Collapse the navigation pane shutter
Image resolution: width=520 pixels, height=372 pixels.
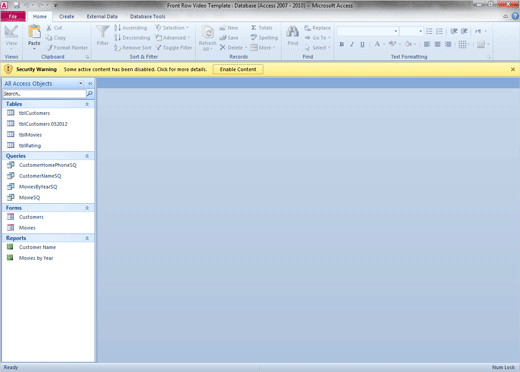click(90, 83)
